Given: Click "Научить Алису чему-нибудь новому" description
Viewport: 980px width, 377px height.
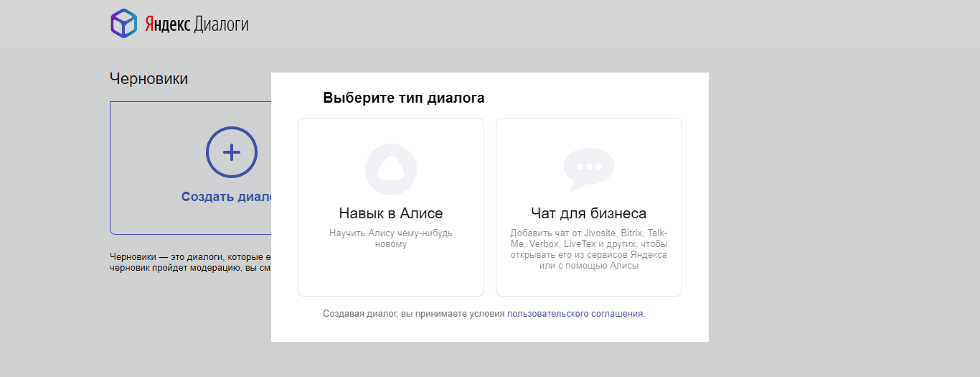Looking at the screenshot, I should coord(390,238).
